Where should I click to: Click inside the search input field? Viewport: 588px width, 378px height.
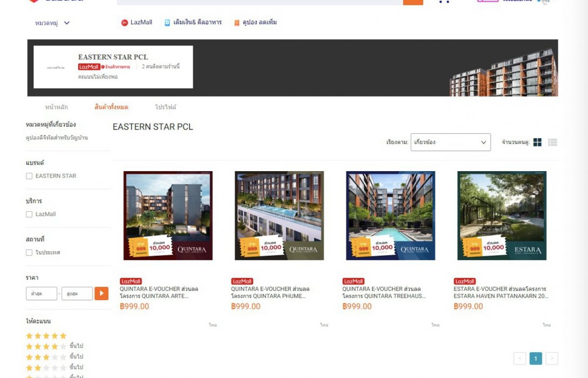259,1
